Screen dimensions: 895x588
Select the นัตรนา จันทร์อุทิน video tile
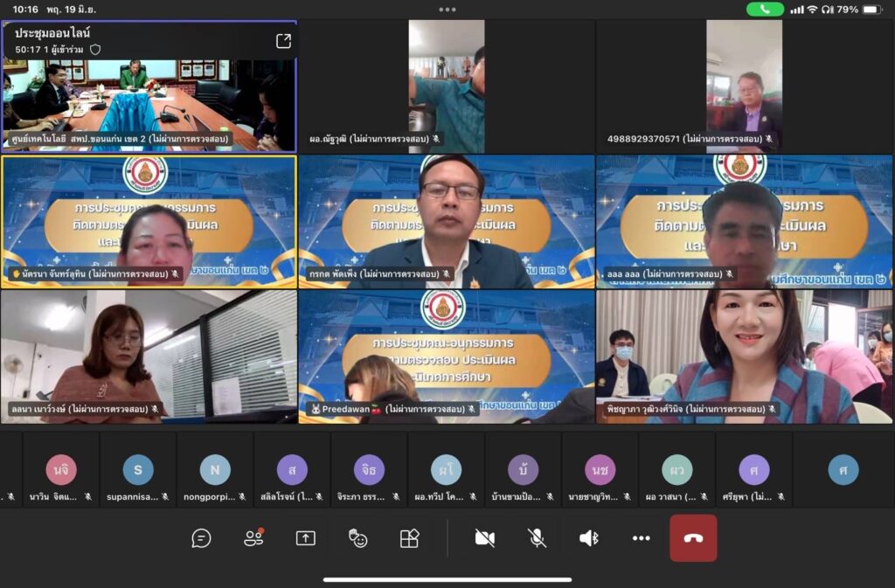pos(149,222)
